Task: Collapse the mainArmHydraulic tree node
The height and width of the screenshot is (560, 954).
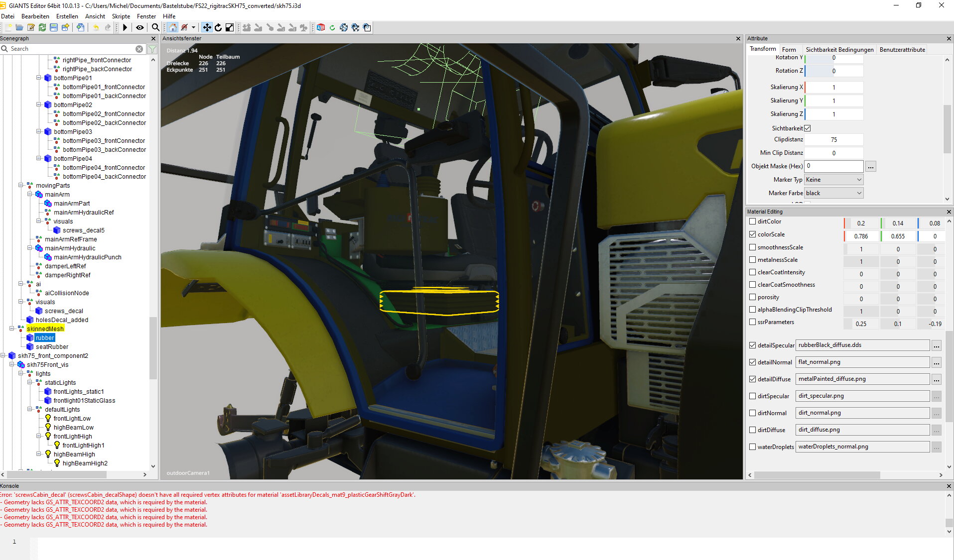Action: 30,248
